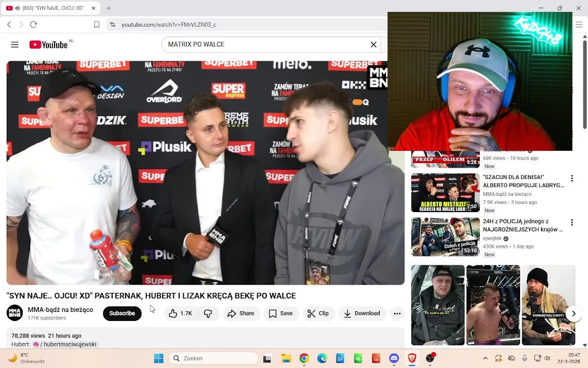Open the weather widget showing 8°C

tap(26, 358)
